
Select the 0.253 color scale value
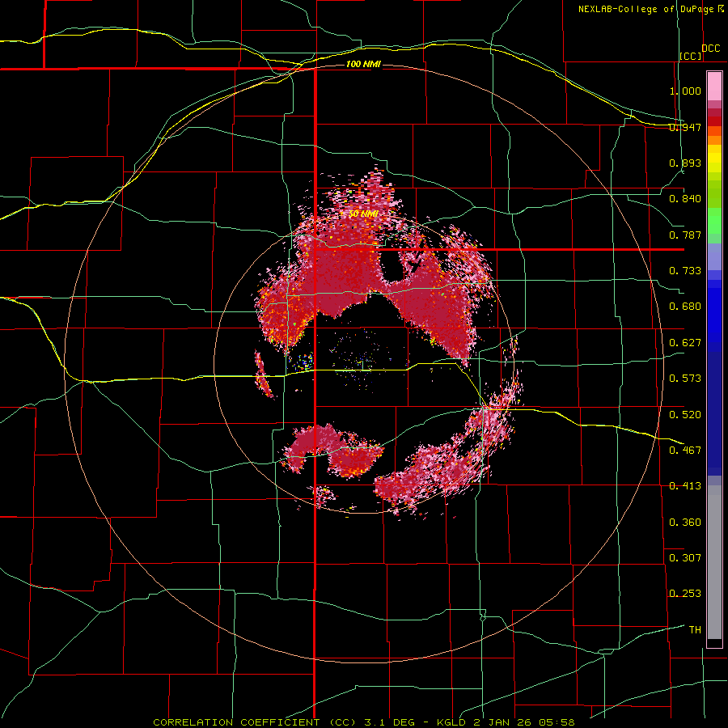pos(685,594)
